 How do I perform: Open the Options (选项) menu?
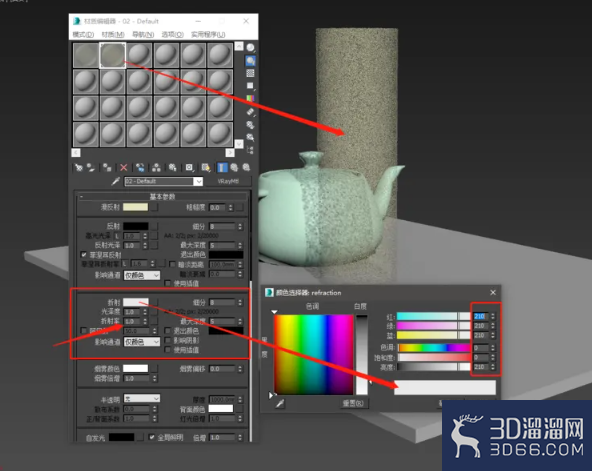(x=173, y=34)
